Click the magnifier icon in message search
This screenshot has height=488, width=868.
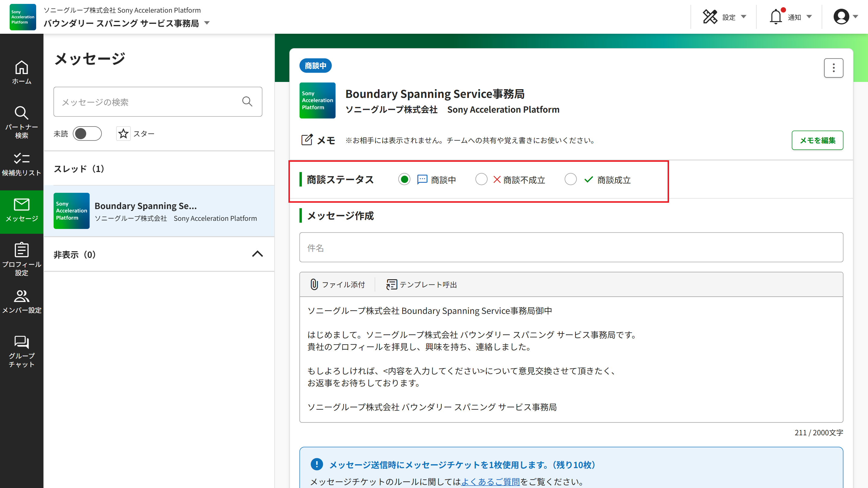247,102
